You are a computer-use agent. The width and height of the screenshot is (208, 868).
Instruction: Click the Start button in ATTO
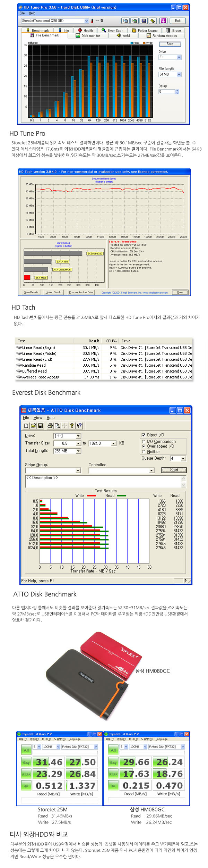point(174,470)
